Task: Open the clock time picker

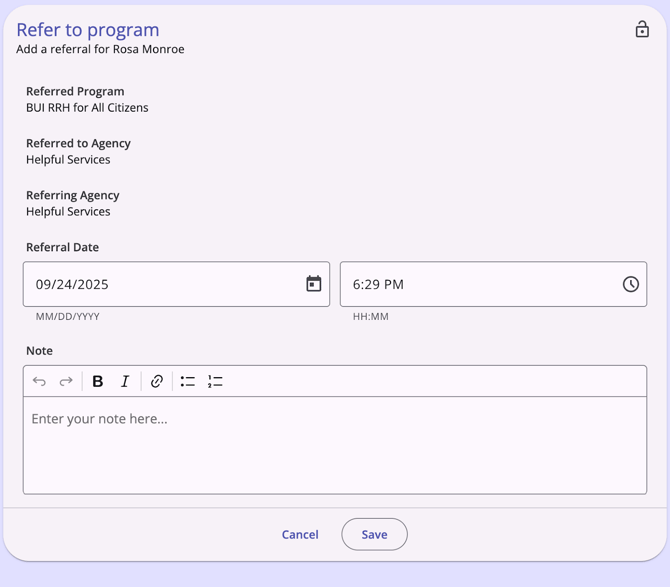Action: click(x=630, y=284)
